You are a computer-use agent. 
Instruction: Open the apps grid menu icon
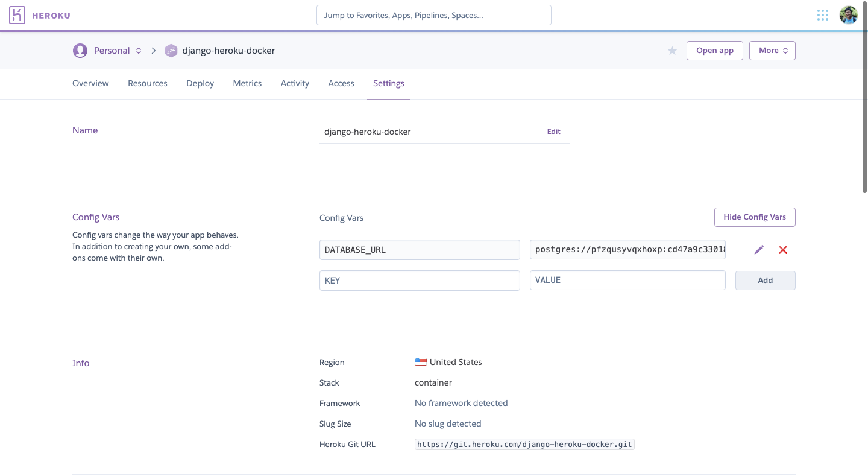(822, 15)
